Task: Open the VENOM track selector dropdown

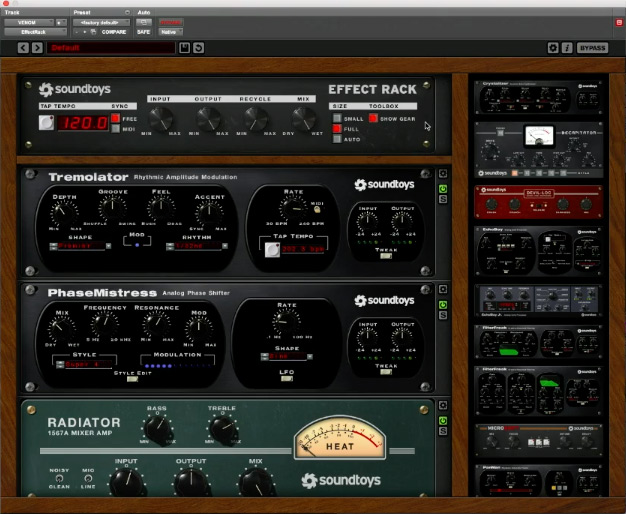Action: tap(29, 22)
